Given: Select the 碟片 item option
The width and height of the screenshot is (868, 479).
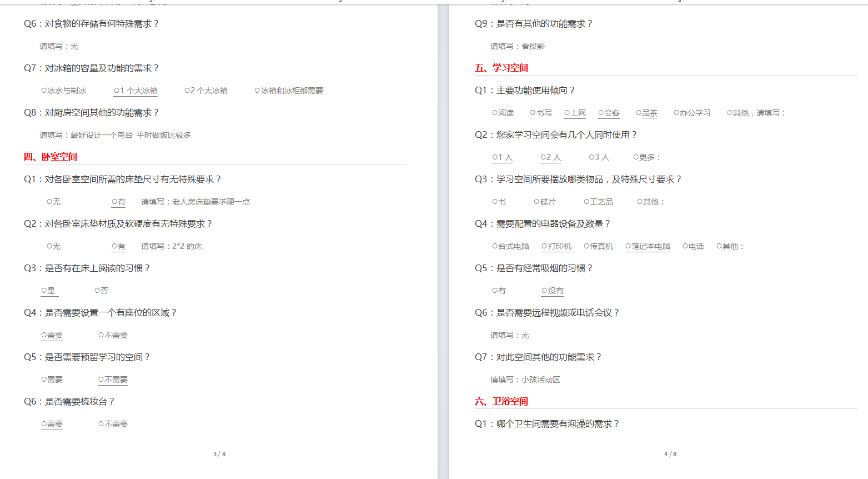Looking at the screenshot, I should pos(544,202).
